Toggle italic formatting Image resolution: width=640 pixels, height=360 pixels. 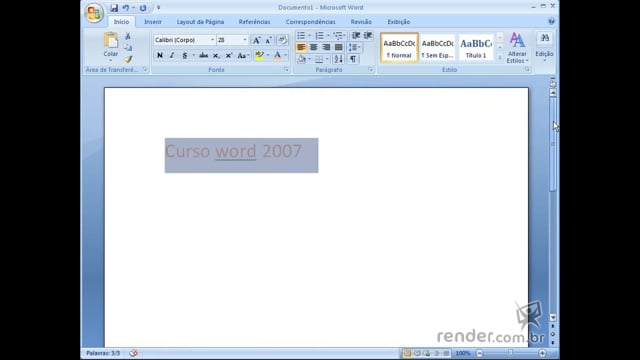pos(172,56)
